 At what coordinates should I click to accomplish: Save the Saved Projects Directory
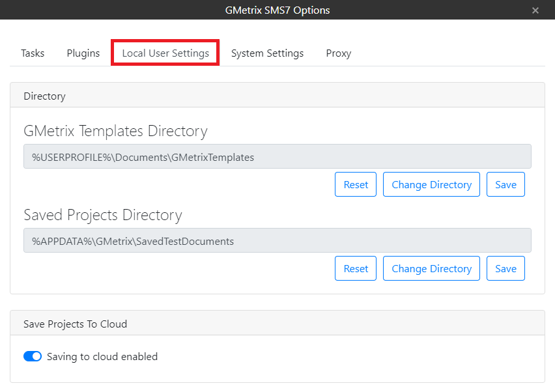click(505, 268)
